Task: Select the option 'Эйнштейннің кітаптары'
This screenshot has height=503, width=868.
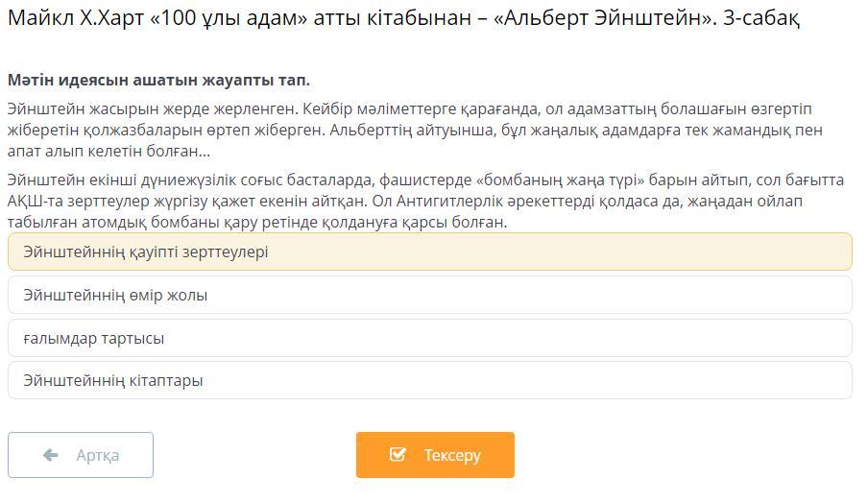Action: click(113, 381)
